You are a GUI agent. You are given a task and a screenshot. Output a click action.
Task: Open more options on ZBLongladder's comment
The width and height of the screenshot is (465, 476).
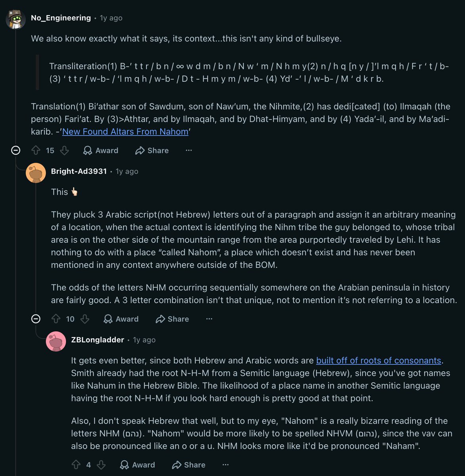[x=226, y=465]
